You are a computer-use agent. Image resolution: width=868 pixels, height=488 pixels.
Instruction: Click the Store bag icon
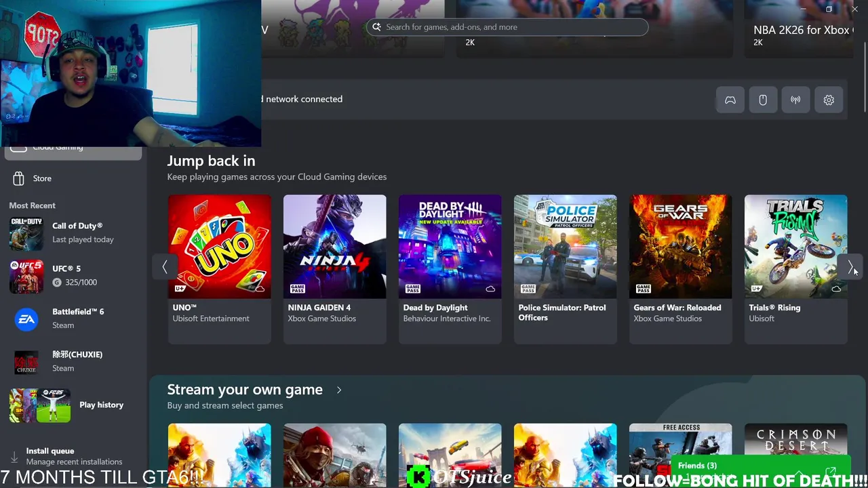pyautogui.click(x=18, y=178)
